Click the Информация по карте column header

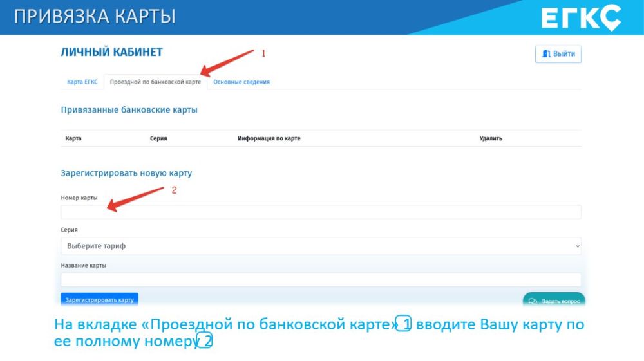[x=269, y=138]
